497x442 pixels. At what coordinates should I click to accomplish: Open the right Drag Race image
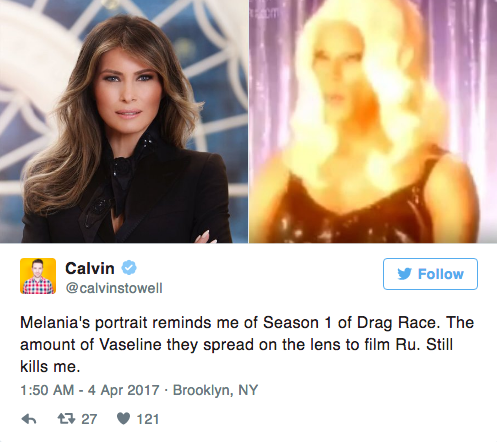(x=373, y=121)
